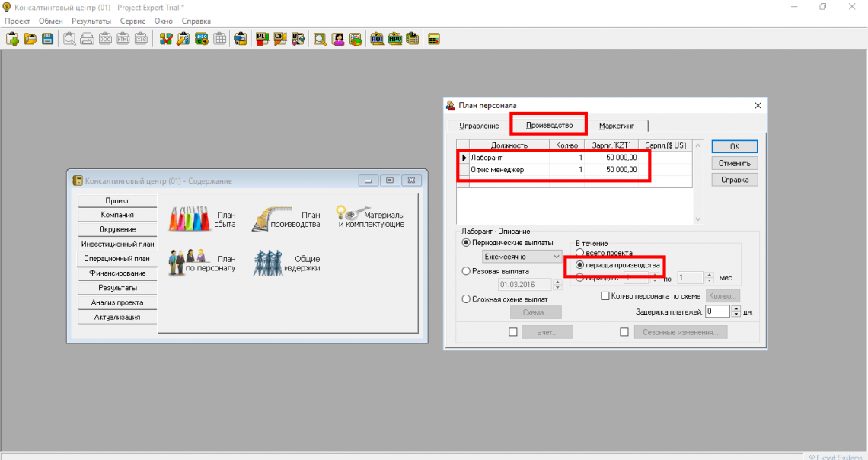
Task: Expand the Ежемесячно payment frequency dropdown
Action: (x=557, y=257)
